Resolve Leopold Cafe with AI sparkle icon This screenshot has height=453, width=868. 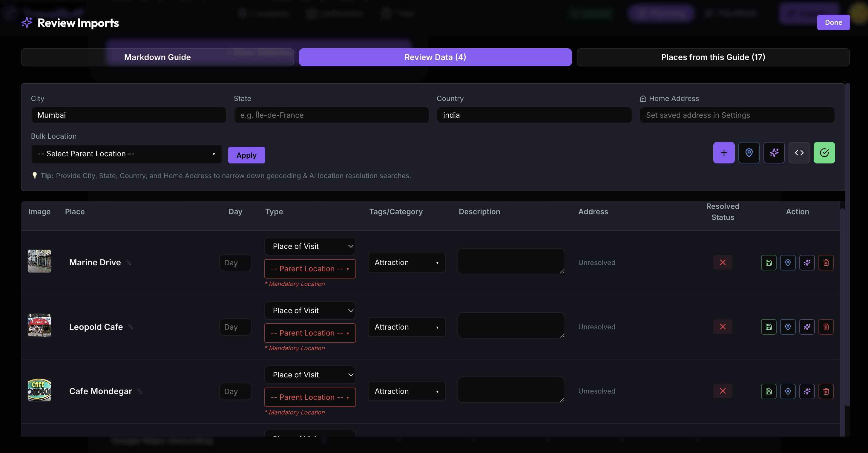point(807,327)
